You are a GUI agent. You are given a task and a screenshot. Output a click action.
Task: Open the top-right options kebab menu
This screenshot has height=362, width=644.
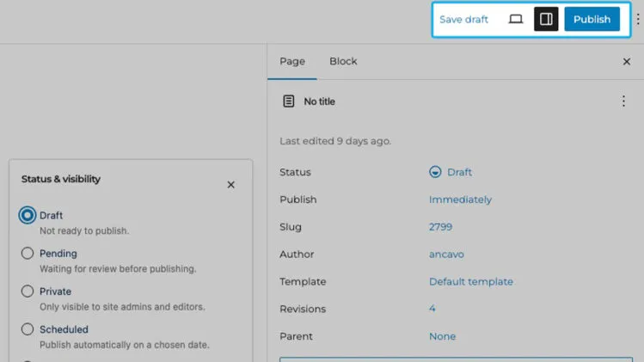coord(638,19)
